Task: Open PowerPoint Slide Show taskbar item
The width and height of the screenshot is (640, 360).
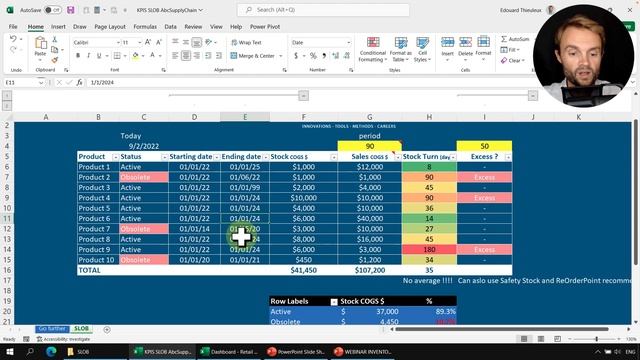Action: point(296,351)
